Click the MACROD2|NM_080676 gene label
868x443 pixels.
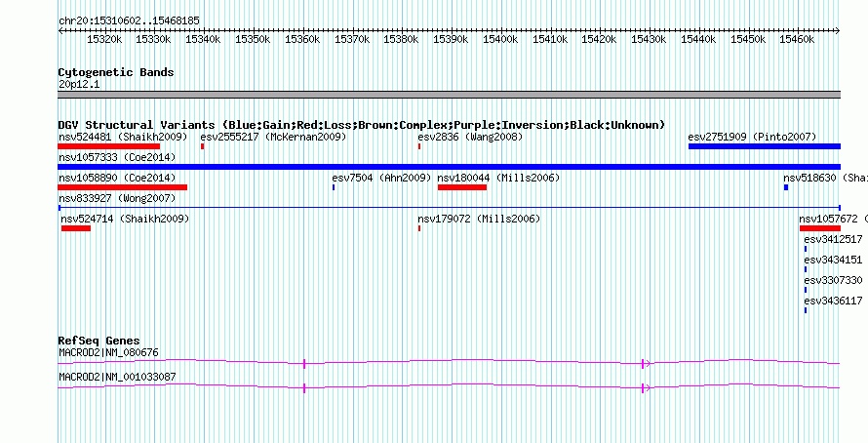(x=108, y=352)
